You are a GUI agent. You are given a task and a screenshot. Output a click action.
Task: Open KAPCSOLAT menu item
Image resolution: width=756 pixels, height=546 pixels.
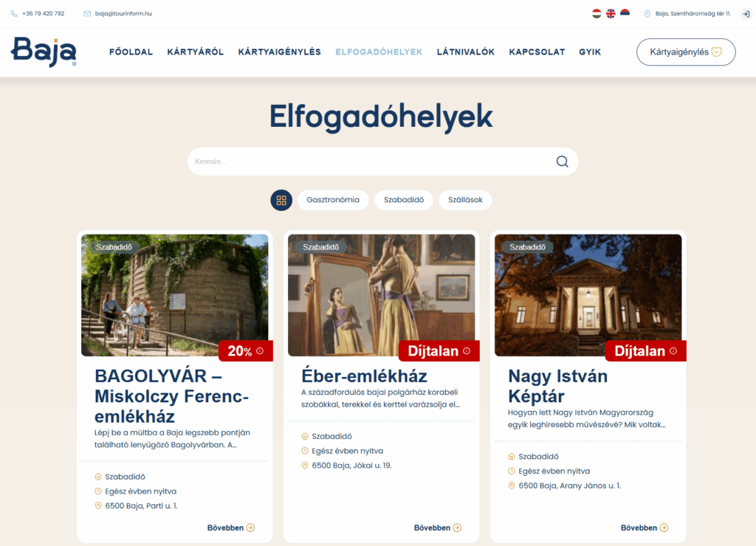tap(537, 52)
